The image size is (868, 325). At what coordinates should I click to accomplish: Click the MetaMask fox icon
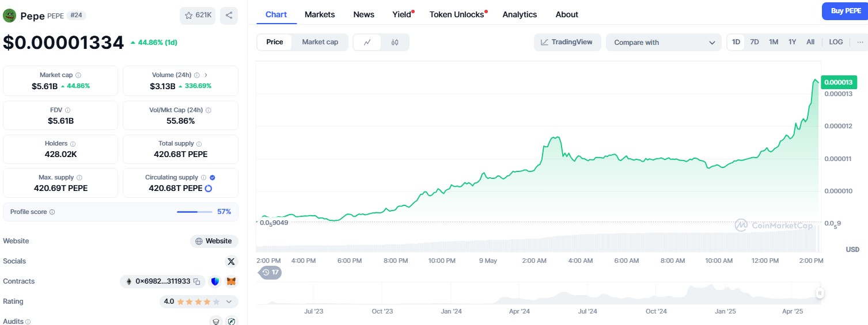click(x=231, y=282)
